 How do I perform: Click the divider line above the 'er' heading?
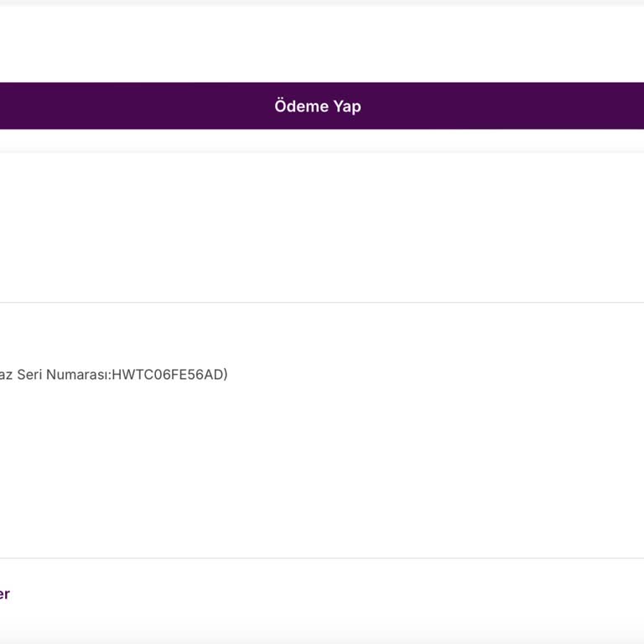tap(322, 558)
